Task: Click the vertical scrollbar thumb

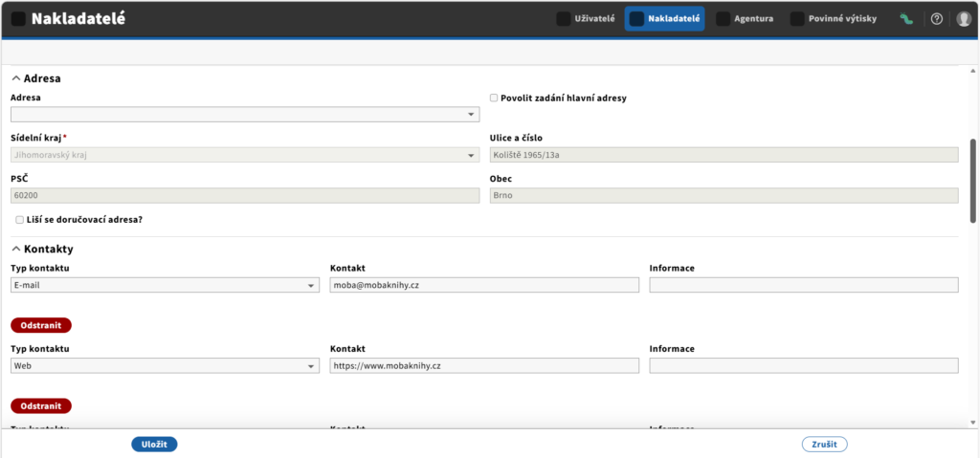Action: point(973,180)
